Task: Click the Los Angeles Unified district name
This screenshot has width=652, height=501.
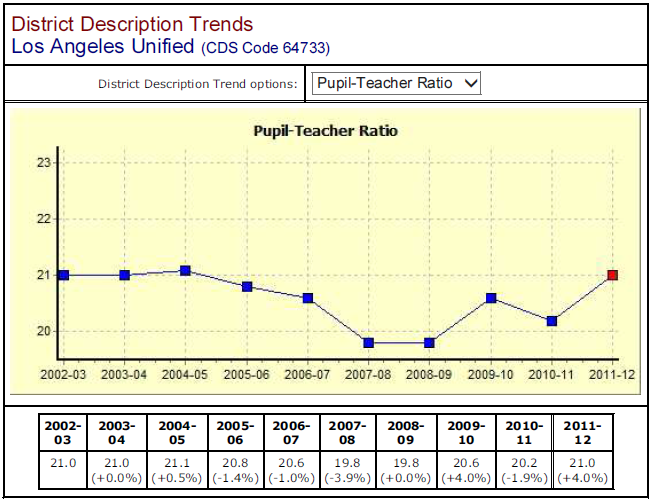Action: tap(104, 46)
